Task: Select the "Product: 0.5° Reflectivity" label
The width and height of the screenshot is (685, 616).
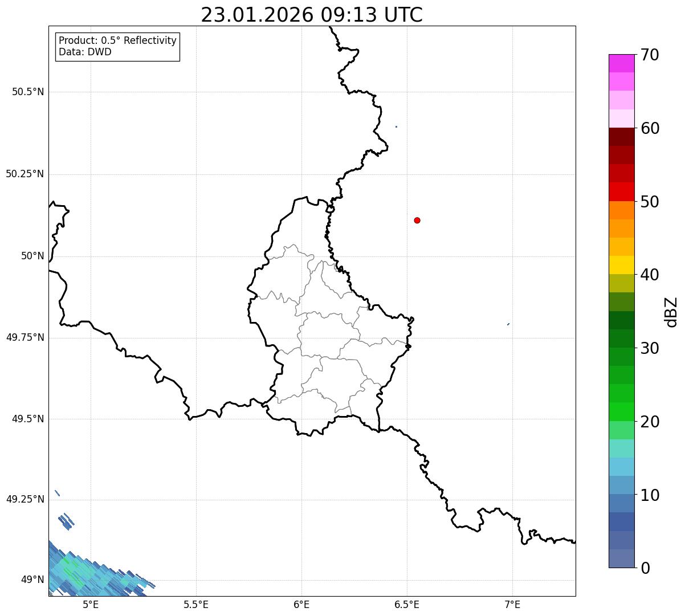Action: coord(117,40)
